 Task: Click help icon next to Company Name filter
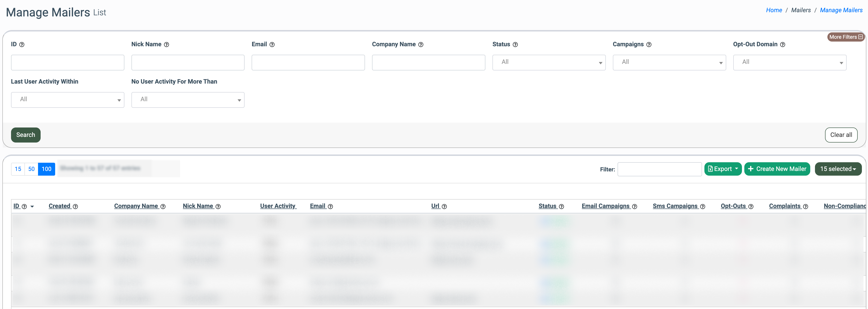click(421, 44)
